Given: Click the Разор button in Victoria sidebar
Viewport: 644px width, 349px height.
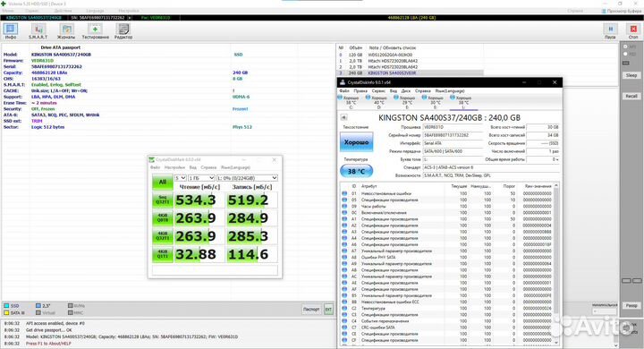Looking at the screenshot, I should click(x=631, y=305).
